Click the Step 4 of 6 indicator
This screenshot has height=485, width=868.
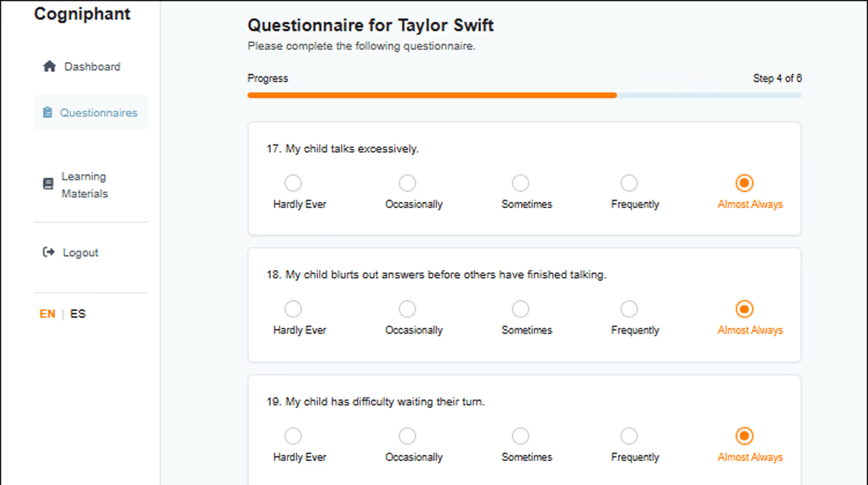(x=777, y=79)
